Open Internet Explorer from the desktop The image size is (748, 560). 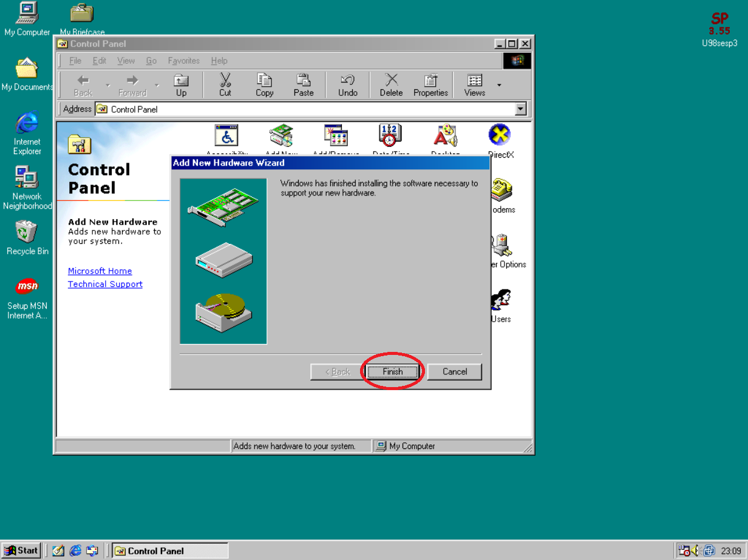(x=27, y=127)
